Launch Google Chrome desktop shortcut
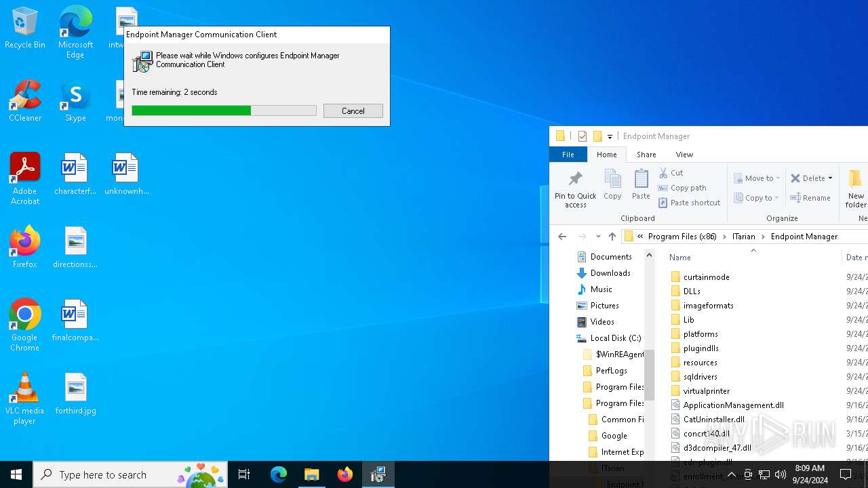The width and height of the screenshot is (868, 488). tap(25, 325)
